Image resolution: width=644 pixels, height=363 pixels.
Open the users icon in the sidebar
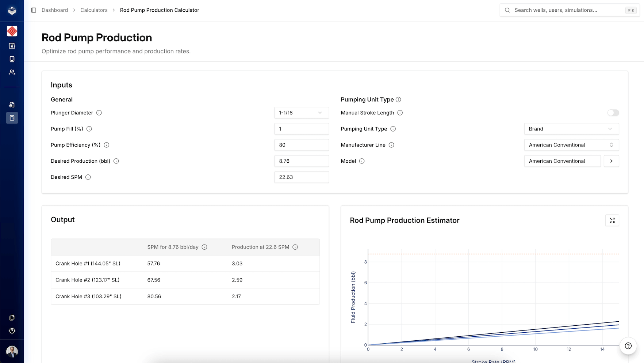coord(12,72)
